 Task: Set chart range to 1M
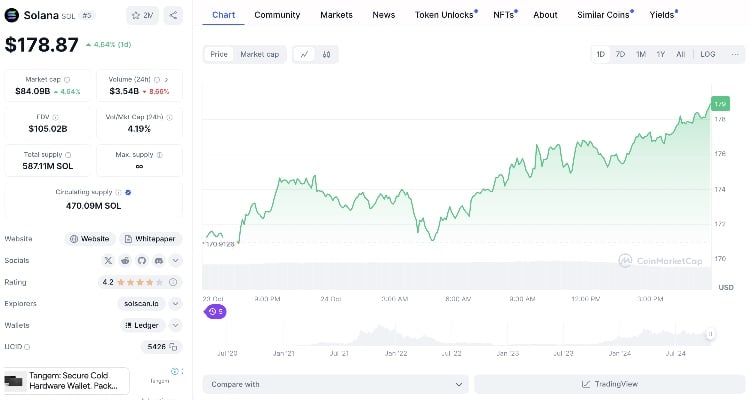pos(641,55)
